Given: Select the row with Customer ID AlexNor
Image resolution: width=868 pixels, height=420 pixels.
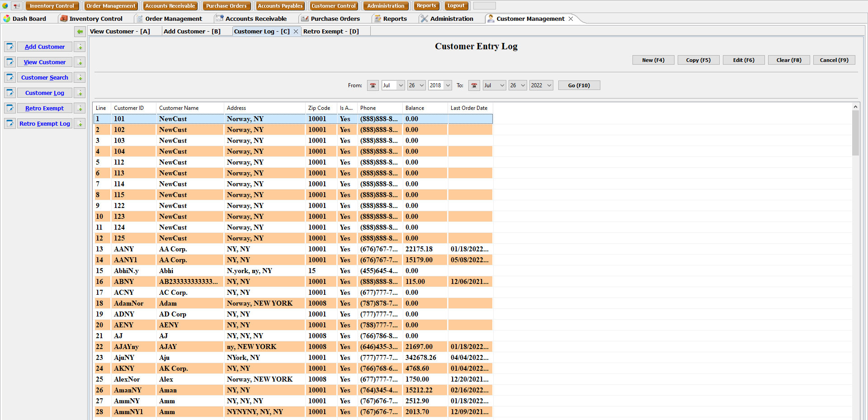Looking at the screenshot, I should point(293,379).
